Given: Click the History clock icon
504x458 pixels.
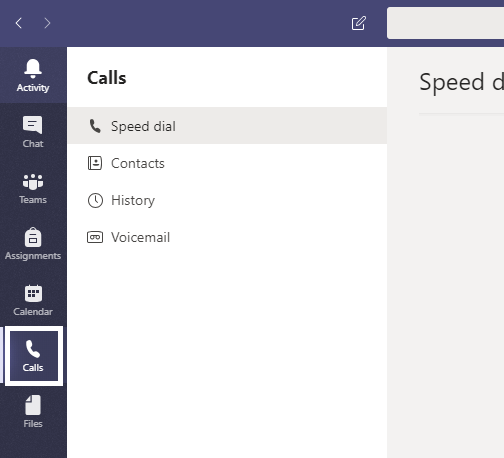Looking at the screenshot, I should [x=95, y=200].
